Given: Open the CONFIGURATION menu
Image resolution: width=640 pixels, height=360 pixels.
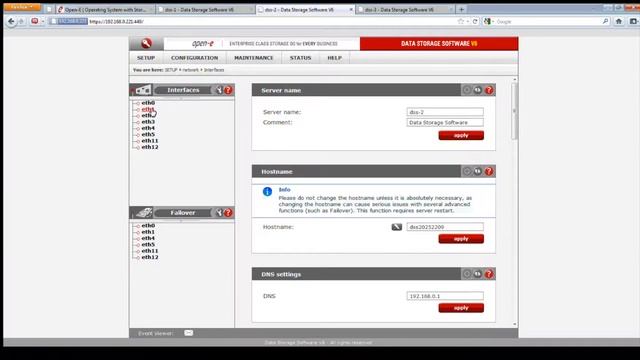Looking at the screenshot, I should [194, 58].
